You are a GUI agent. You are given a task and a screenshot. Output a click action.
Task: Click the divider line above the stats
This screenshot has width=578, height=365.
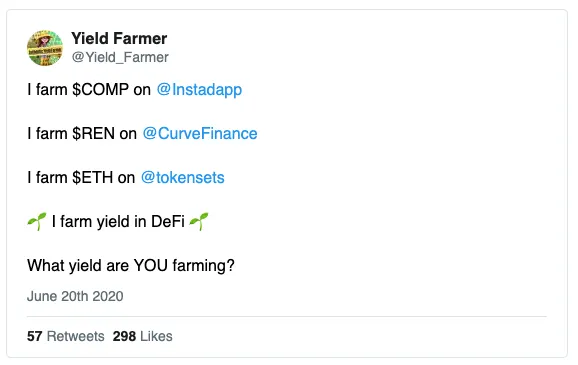(x=287, y=316)
